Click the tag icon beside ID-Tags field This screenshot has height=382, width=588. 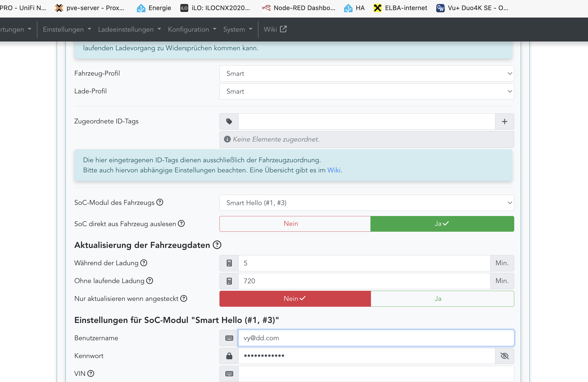[229, 122]
